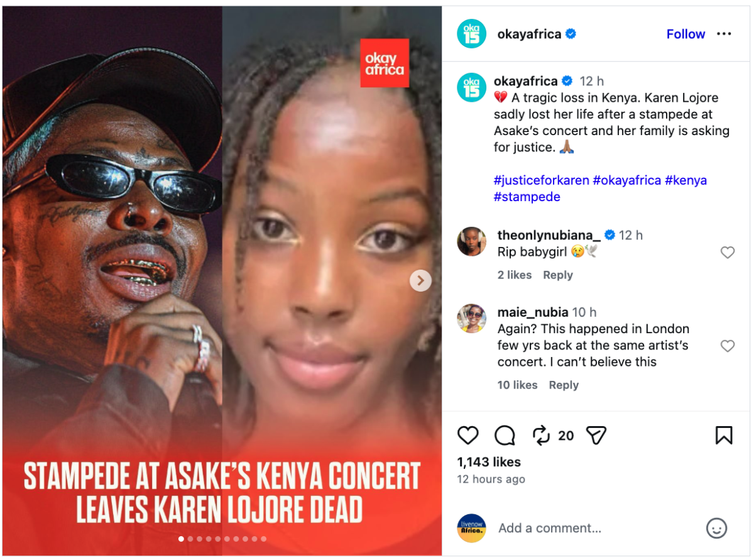Viewport: 754px width, 560px height.
Task: Open more options three-dot menu
Action: coord(724,34)
